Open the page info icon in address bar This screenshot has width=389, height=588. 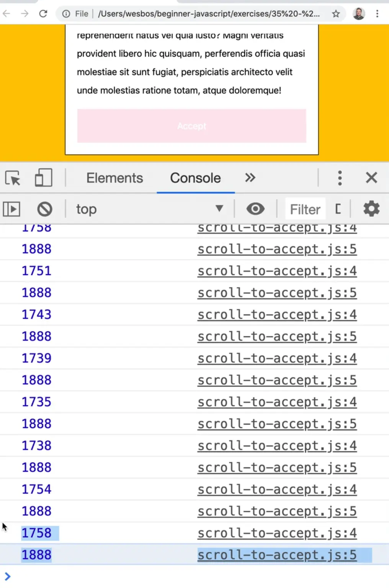click(x=66, y=14)
